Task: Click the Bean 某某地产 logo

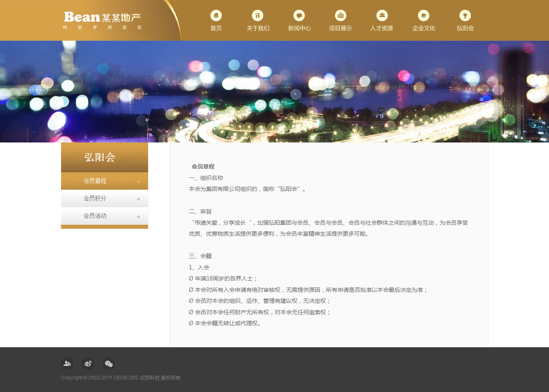Action: 102,20
